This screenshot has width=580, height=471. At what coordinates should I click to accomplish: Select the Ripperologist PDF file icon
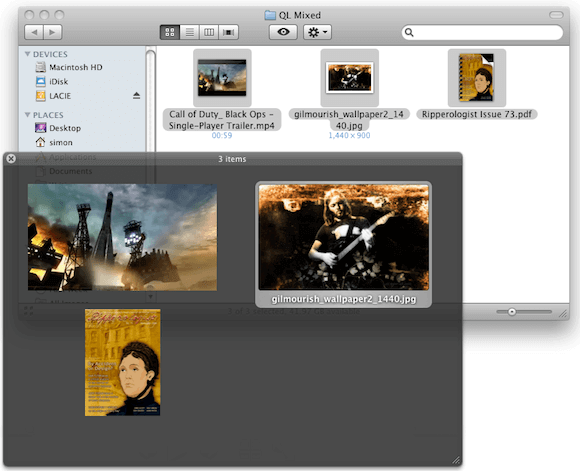pyautogui.click(x=476, y=78)
